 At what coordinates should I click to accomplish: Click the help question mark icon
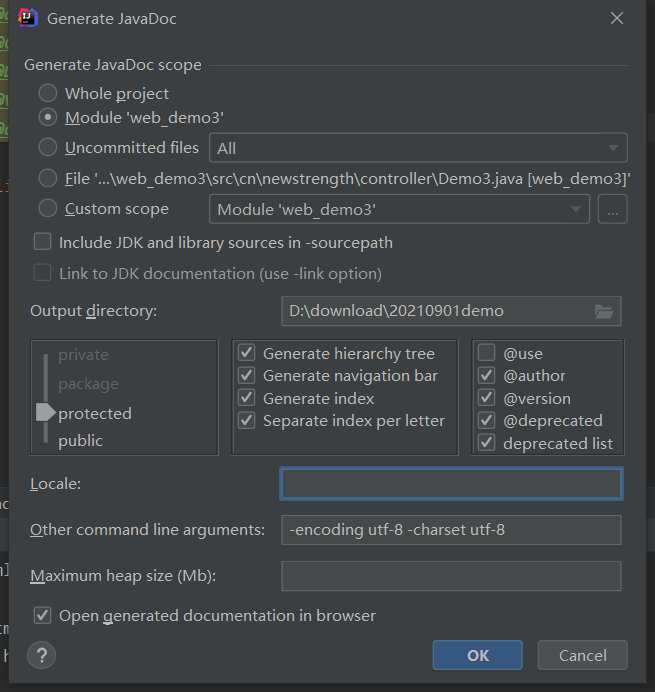pos(41,655)
